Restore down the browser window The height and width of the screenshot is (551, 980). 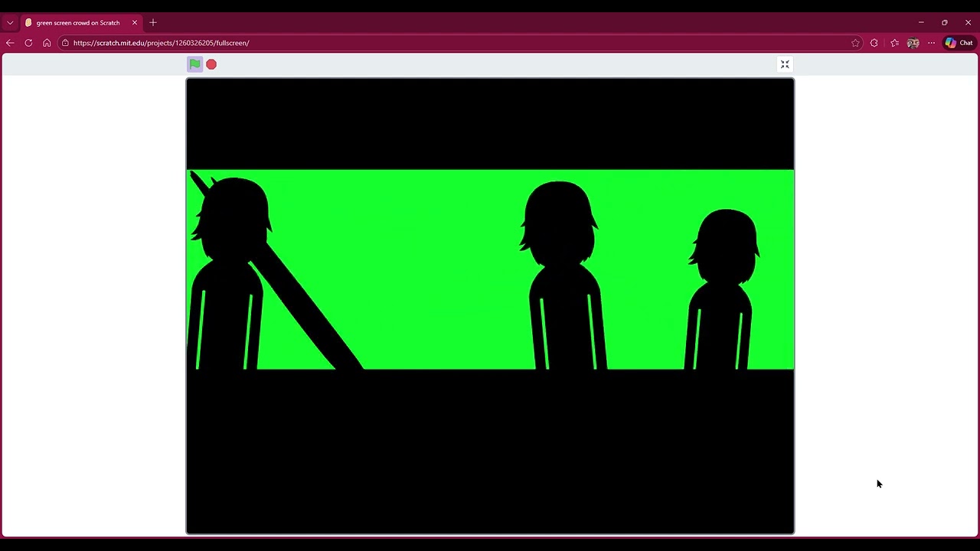(945, 23)
